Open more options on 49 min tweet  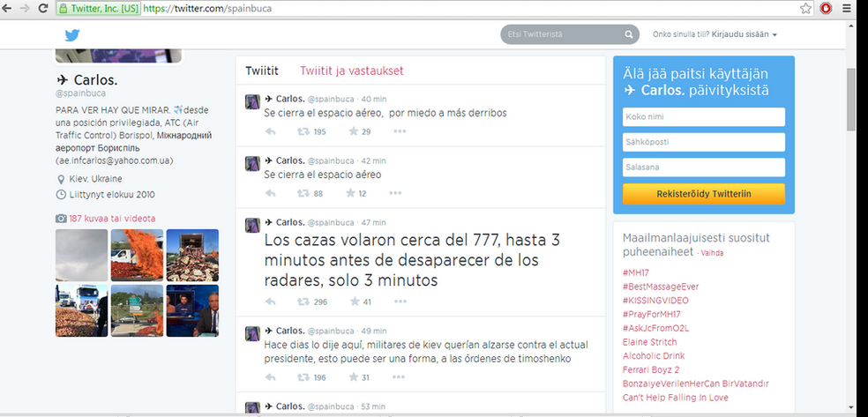click(400, 377)
